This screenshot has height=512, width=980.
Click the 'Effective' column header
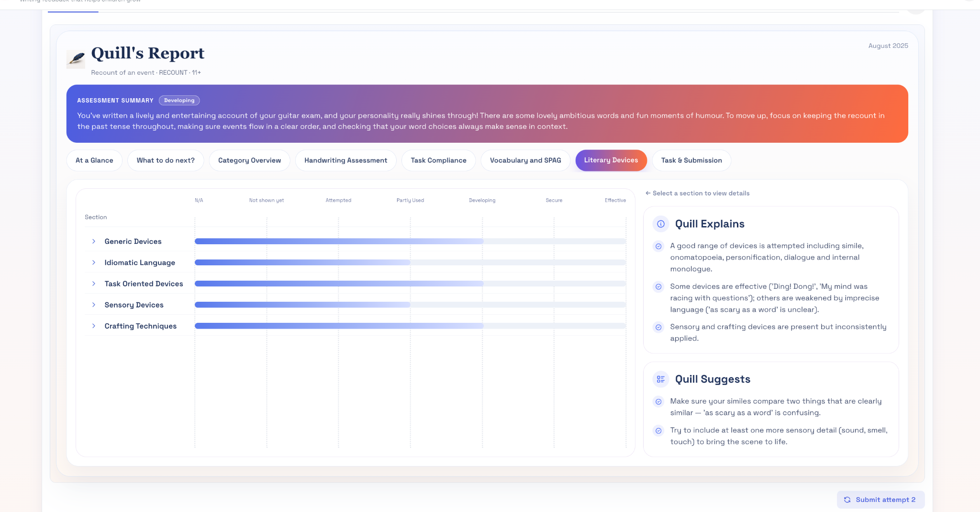click(x=615, y=201)
